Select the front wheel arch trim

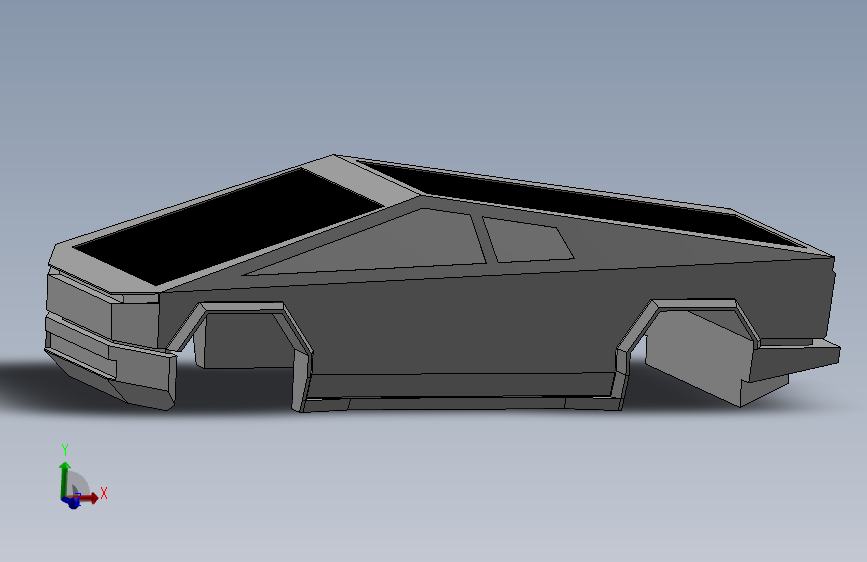click(x=243, y=308)
